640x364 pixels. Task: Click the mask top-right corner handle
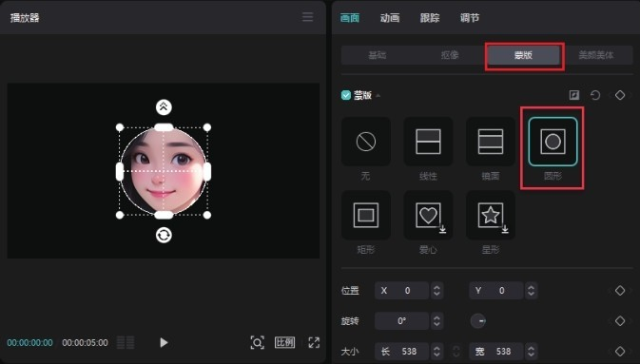207,127
